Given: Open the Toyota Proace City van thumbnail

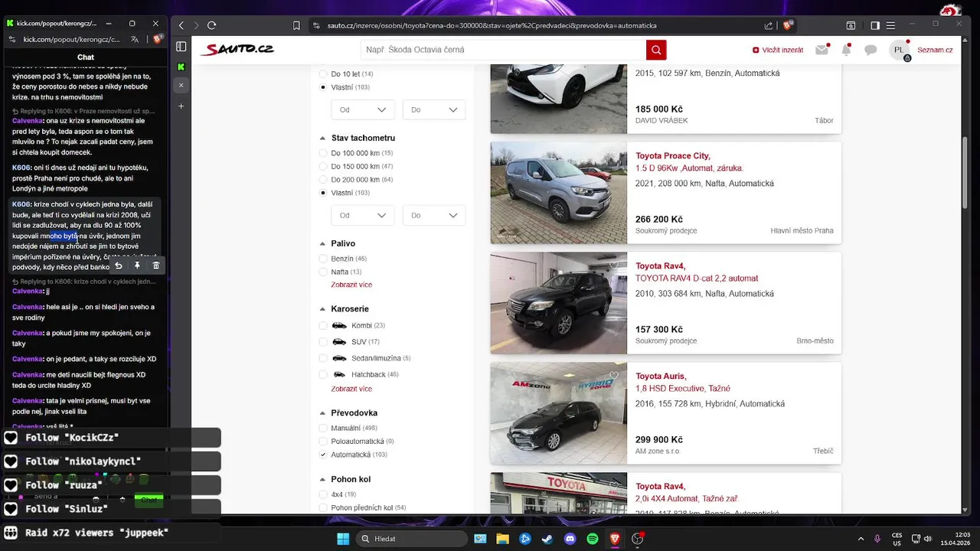Looking at the screenshot, I should click(559, 193).
